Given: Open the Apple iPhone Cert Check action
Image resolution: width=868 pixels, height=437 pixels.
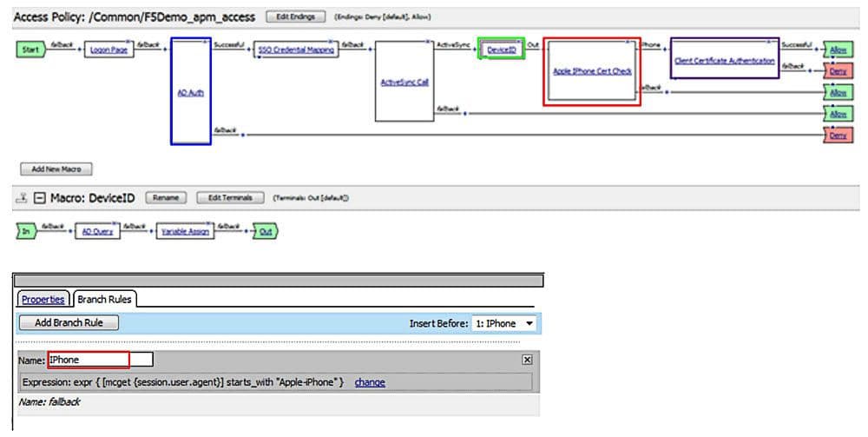Looking at the screenshot, I should point(592,71).
